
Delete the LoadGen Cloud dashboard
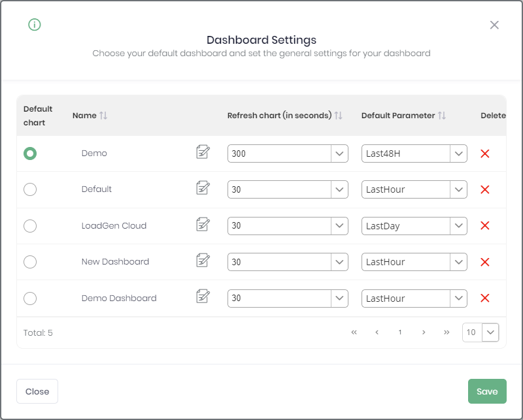(485, 225)
